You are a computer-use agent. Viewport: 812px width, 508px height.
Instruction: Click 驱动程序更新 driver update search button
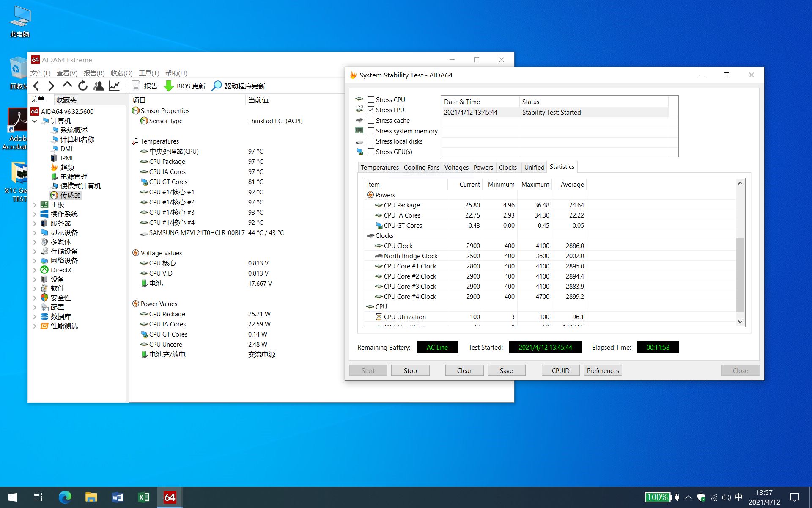point(239,86)
